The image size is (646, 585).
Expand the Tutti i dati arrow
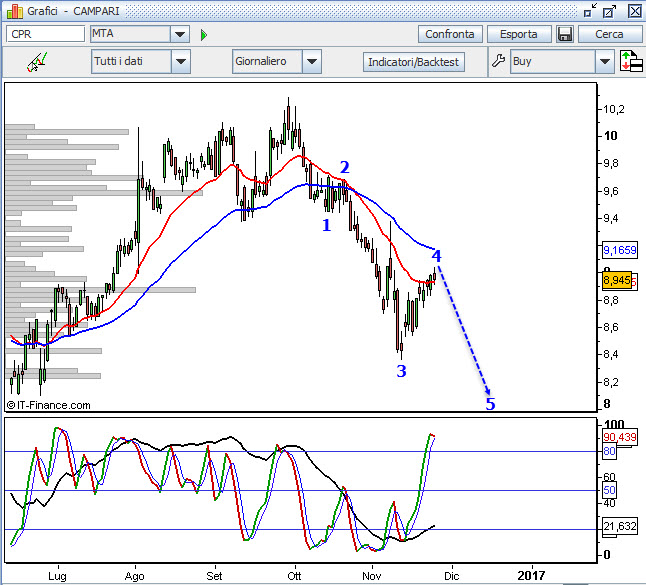click(x=181, y=61)
